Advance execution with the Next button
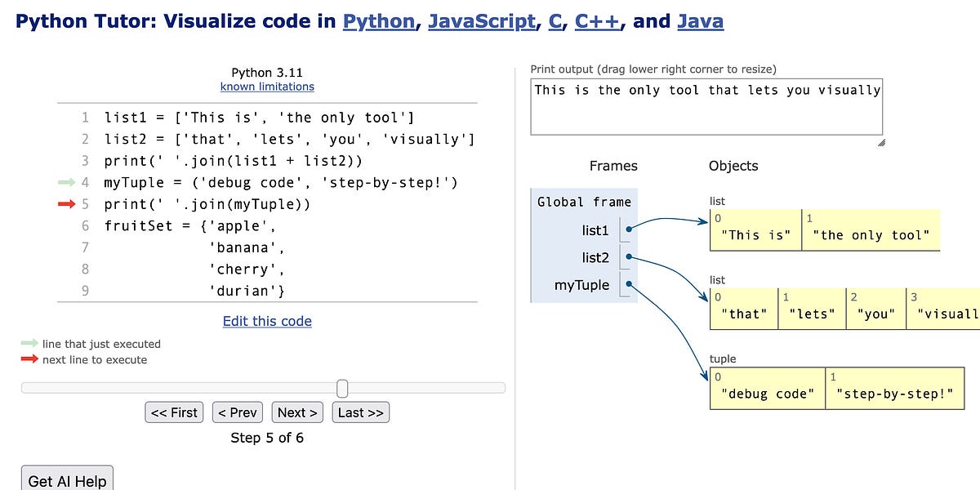 point(296,412)
